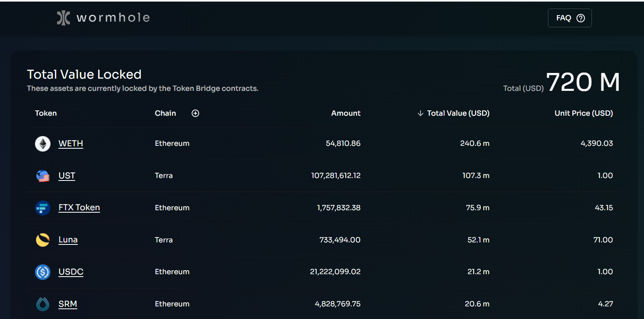Click the WETH Ethereum token icon

43,143
